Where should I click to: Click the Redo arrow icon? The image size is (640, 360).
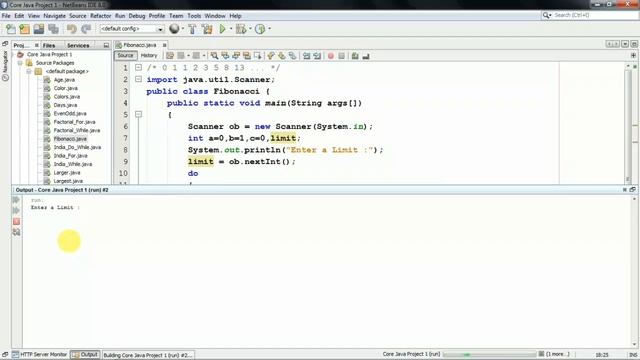(x=86, y=29)
